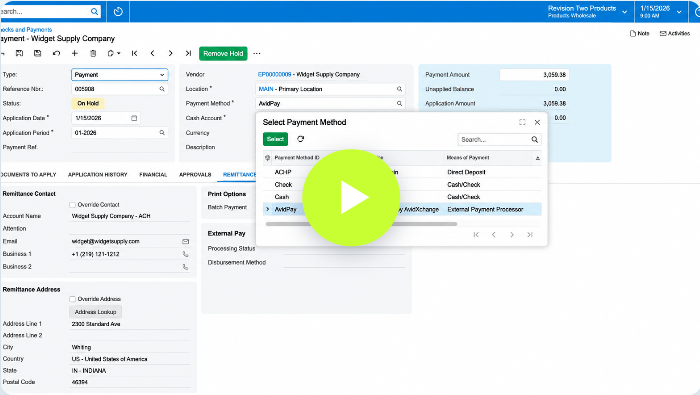700x395 pixels.
Task: Click lookup icon in Location field
Action: 400,89
